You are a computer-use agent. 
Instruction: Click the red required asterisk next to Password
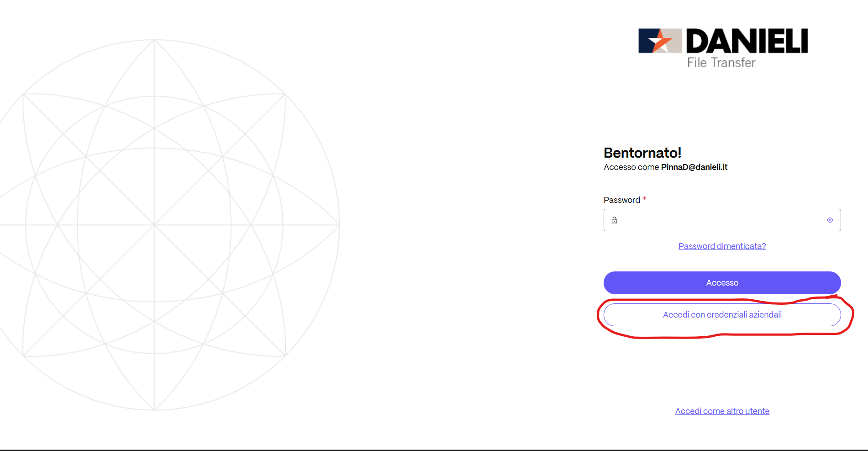click(x=644, y=199)
